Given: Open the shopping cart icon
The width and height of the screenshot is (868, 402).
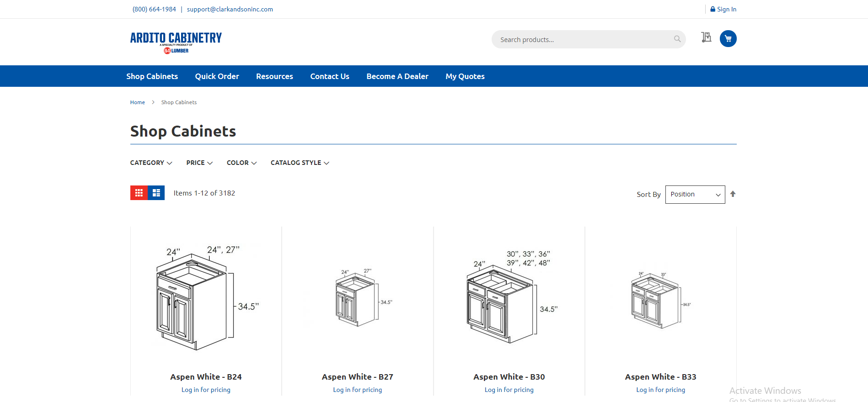Looking at the screenshot, I should 728,38.
